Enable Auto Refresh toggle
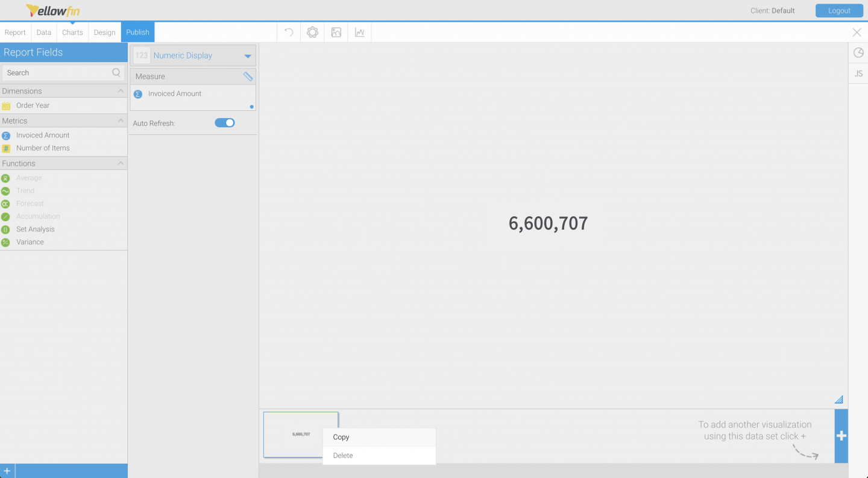The height and width of the screenshot is (478, 868). click(224, 122)
